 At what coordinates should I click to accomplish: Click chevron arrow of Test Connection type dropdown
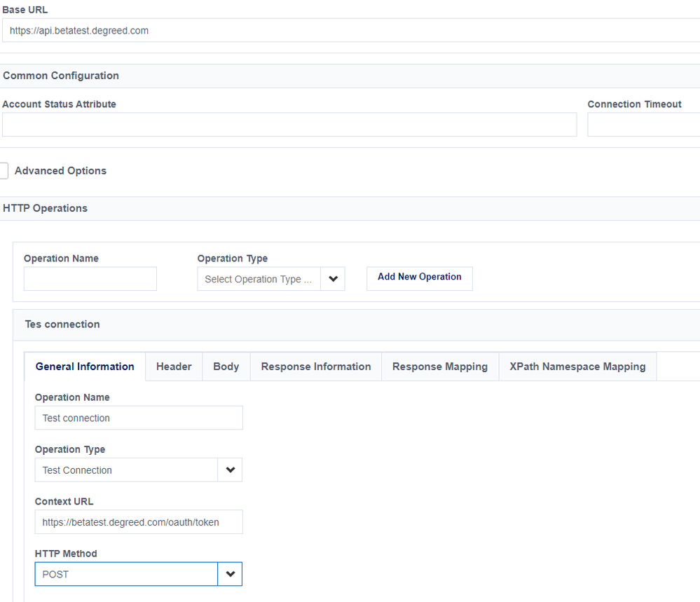point(230,470)
